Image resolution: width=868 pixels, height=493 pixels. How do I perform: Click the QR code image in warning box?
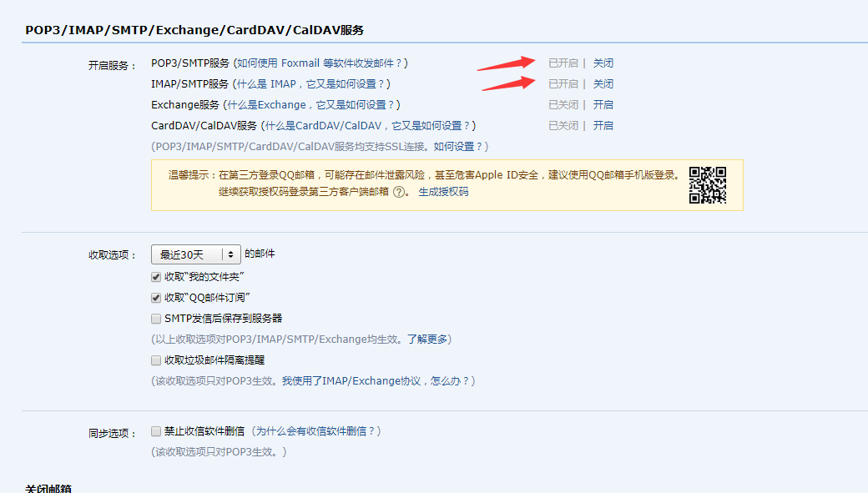tap(707, 185)
